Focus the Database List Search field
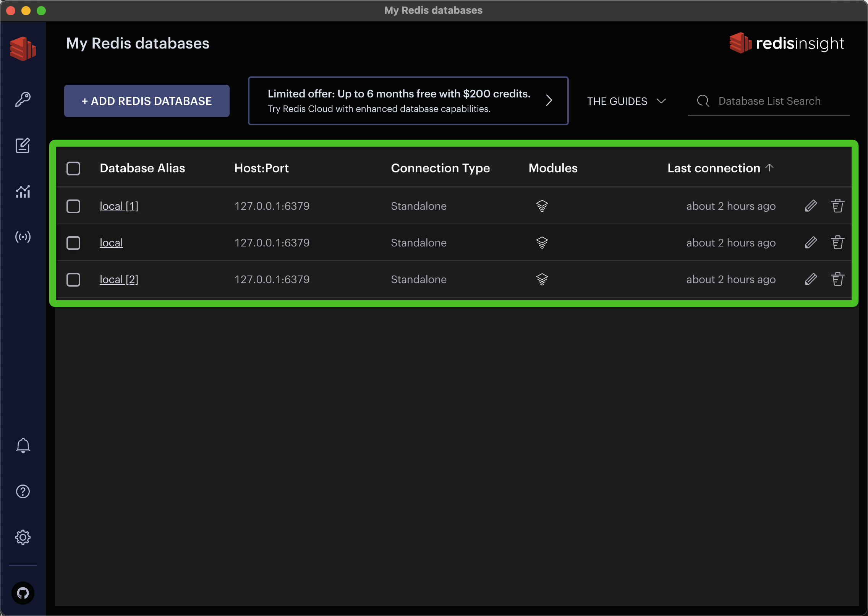The height and width of the screenshot is (616, 868). click(769, 101)
